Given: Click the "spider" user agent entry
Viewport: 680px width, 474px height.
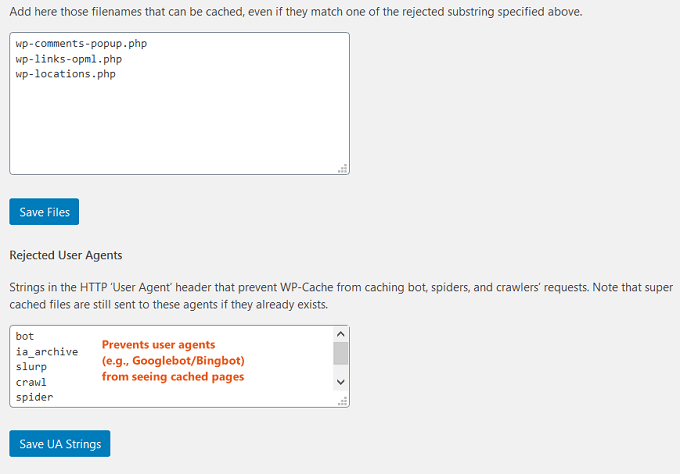Looking at the screenshot, I should click(x=34, y=397).
